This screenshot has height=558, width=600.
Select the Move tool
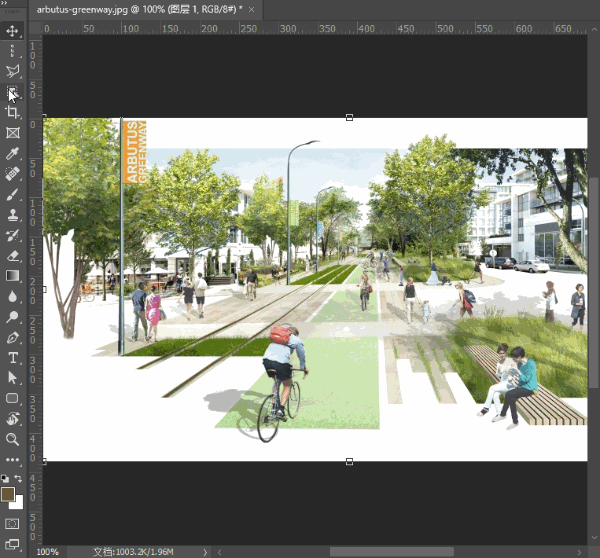pos(12,31)
